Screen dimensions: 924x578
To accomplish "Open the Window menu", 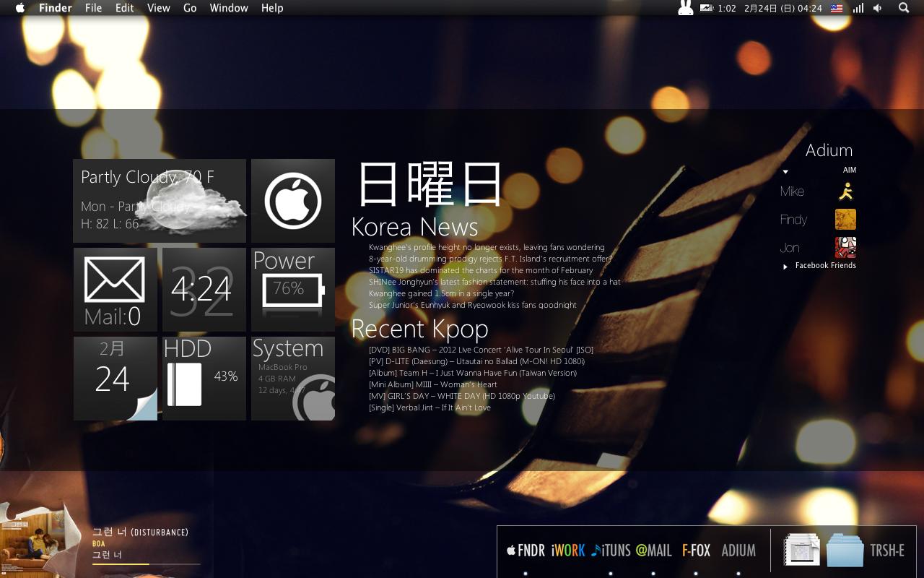I will (x=229, y=8).
